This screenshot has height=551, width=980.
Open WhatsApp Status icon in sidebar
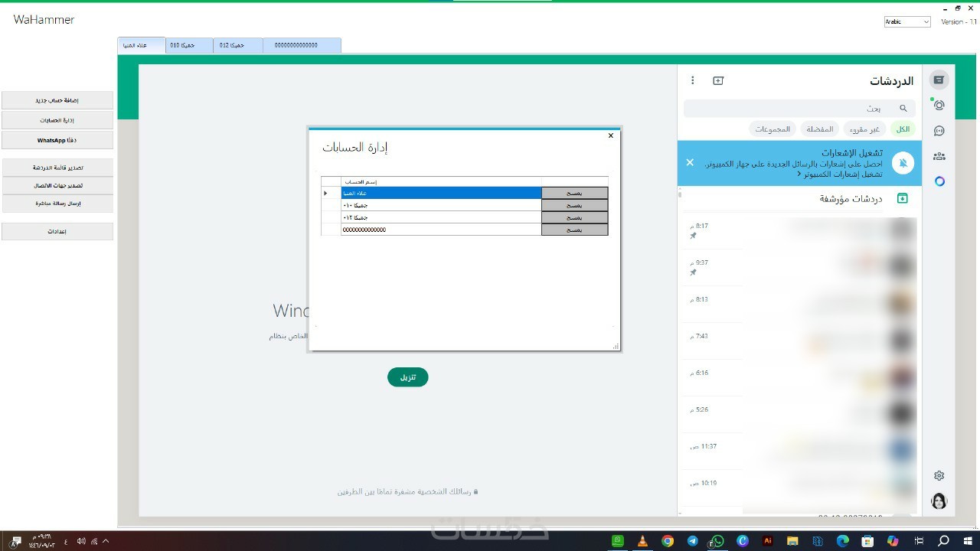tap(939, 106)
